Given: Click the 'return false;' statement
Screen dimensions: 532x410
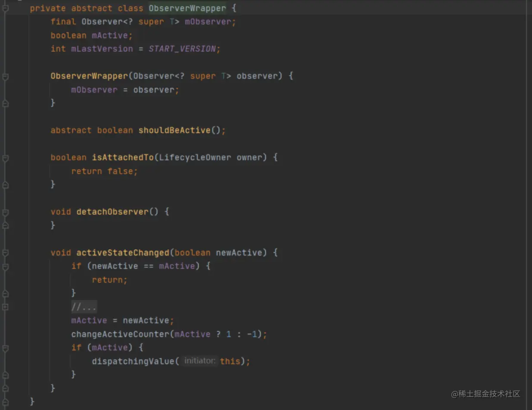Looking at the screenshot, I should click(x=105, y=171).
